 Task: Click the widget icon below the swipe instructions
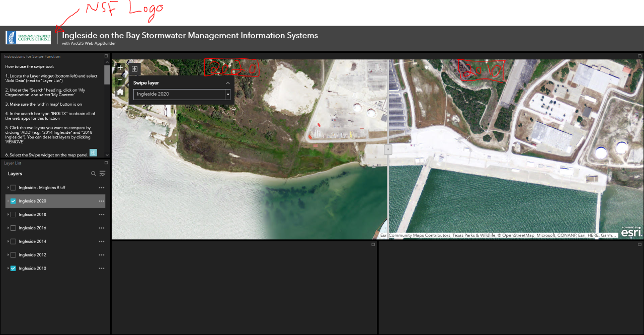[92, 152]
